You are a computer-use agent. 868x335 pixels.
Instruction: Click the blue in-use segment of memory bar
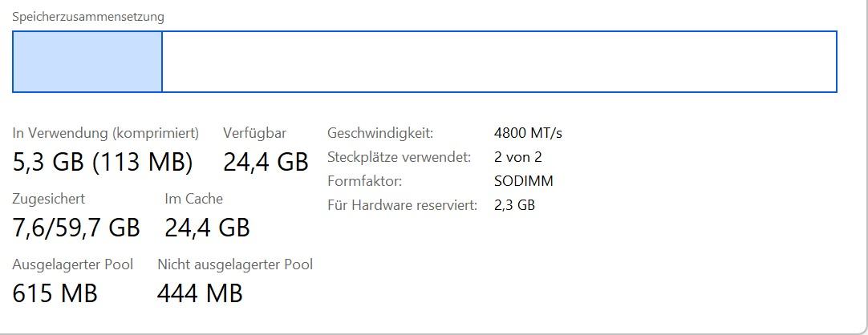point(87,62)
